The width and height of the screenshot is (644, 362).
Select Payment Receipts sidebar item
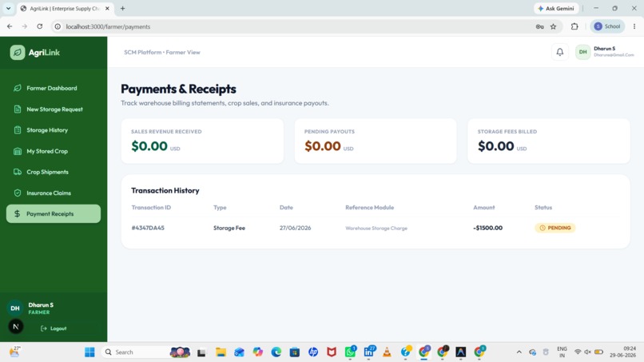pyautogui.click(x=54, y=213)
